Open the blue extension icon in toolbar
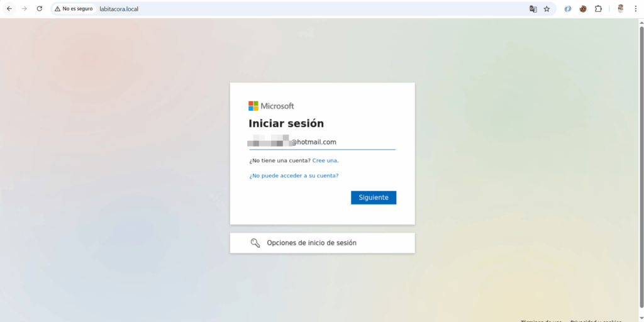The width and height of the screenshot is (644, 322). [x=568, y=9]
